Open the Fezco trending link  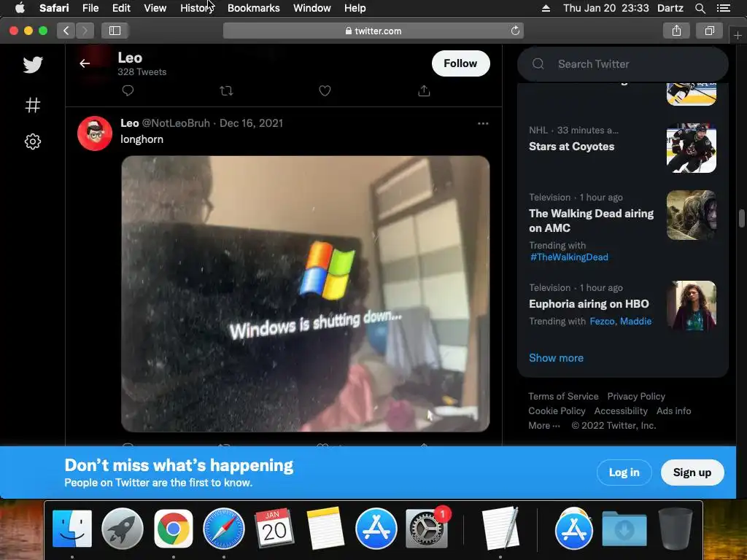pos(602,322)
